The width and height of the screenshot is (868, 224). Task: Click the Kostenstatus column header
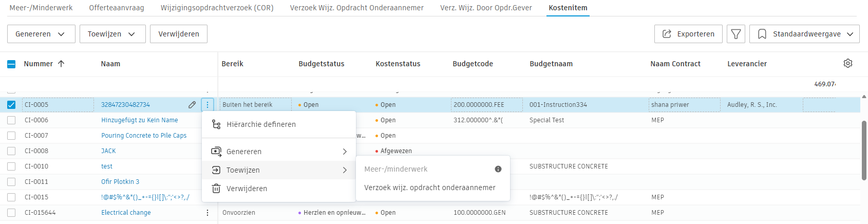coord(398,64)
